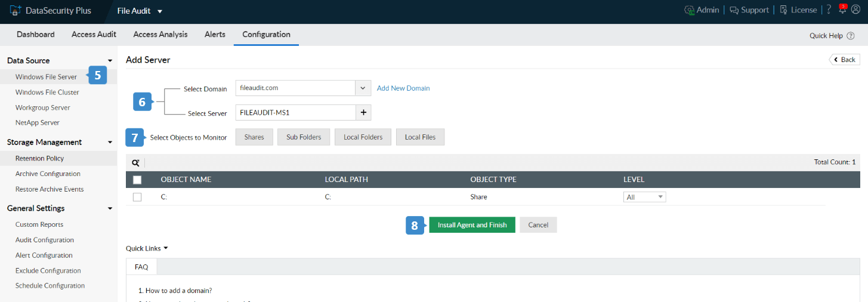The image size is (868, 302).
Task: Click the Total Count: 1 text
Action: pyautogui.click(x=835, y=162)
